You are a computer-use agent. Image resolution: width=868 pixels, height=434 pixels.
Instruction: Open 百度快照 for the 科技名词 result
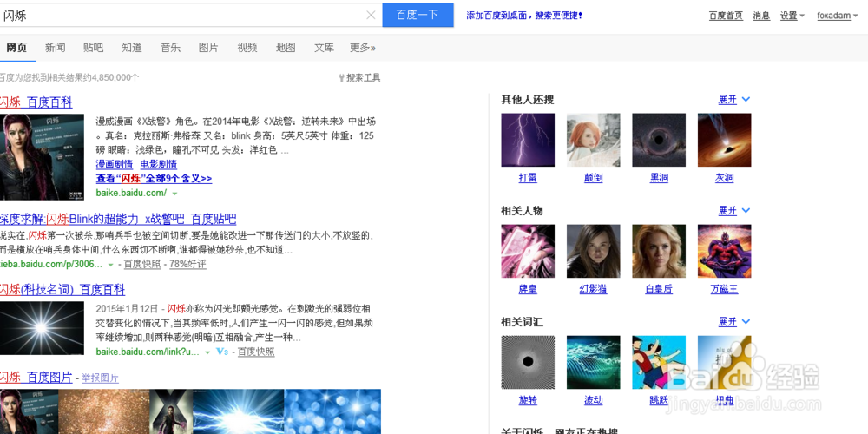[x=256, y=352]
